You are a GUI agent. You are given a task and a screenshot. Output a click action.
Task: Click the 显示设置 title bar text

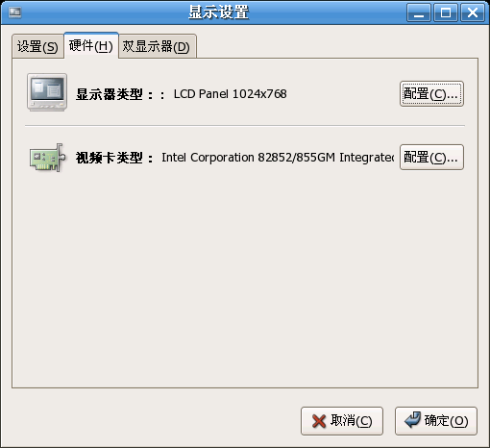(x=218, y=12)
